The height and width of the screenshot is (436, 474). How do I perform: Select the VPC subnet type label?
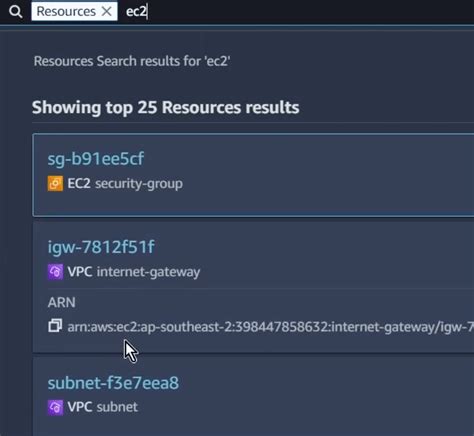tap(103, 407)
